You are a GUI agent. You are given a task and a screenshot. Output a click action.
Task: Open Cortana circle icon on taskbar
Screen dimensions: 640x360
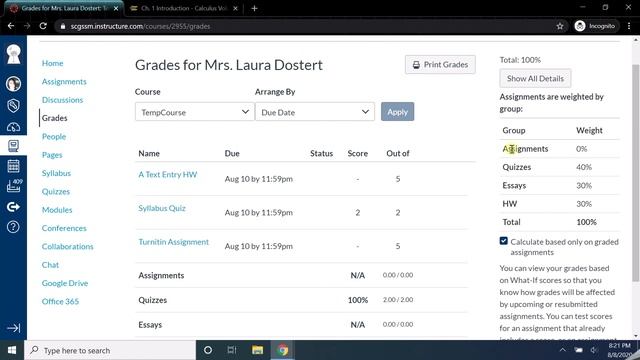click(208, 350)
